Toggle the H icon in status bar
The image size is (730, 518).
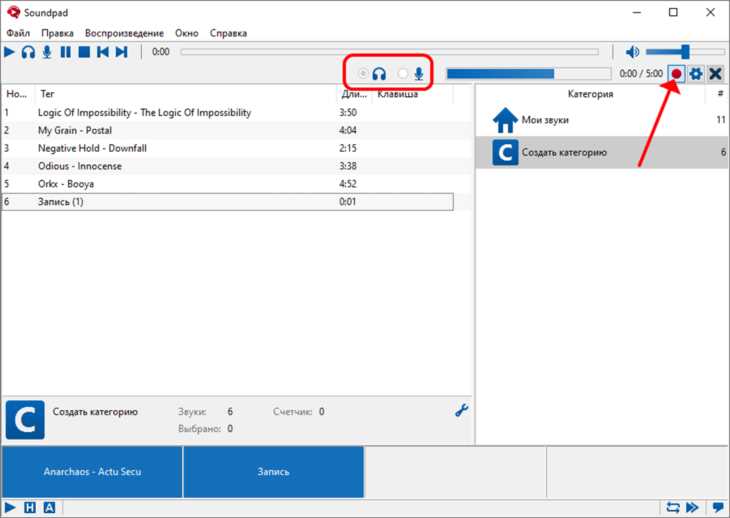29,507
